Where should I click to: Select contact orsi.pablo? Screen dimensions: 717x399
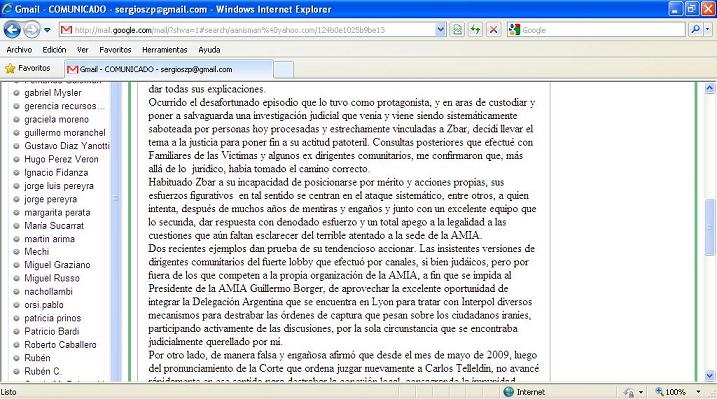pos(44,304)
